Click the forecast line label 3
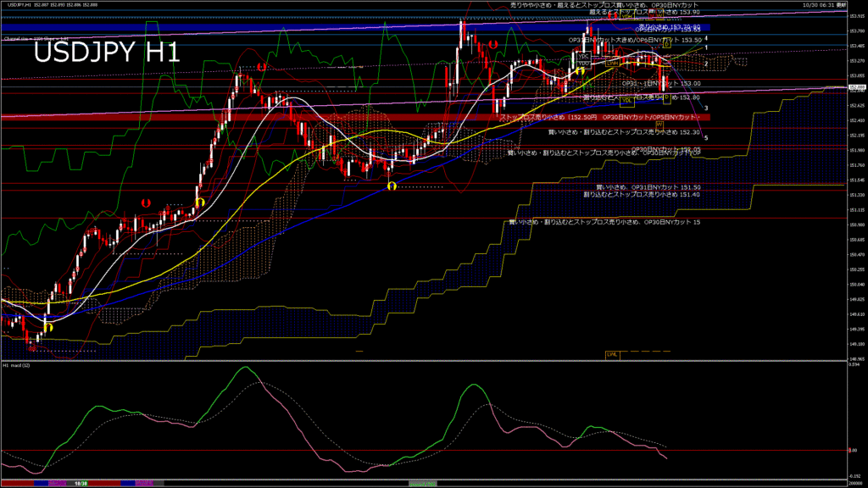 (x=706, y=108)
